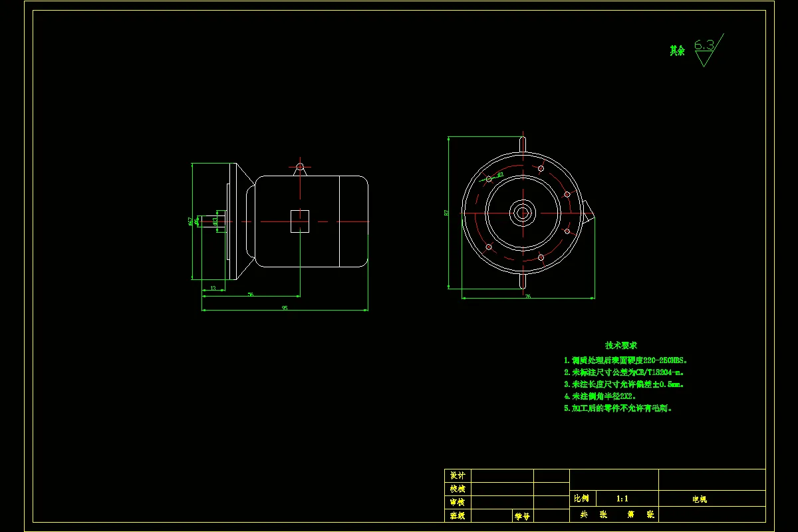The image size is (798, 532).
Task: Select the '56' length dimension
Action: point(251,293)
